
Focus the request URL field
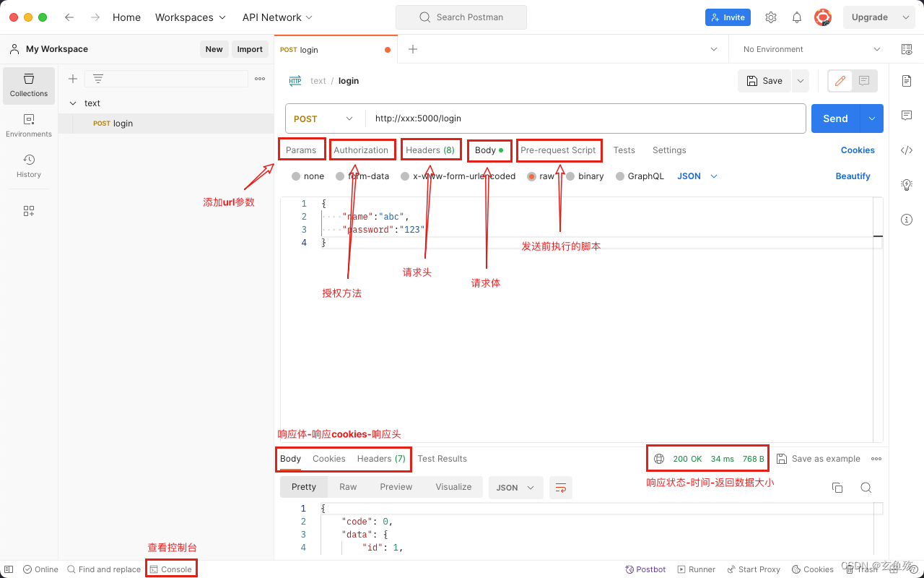point(585,118)
